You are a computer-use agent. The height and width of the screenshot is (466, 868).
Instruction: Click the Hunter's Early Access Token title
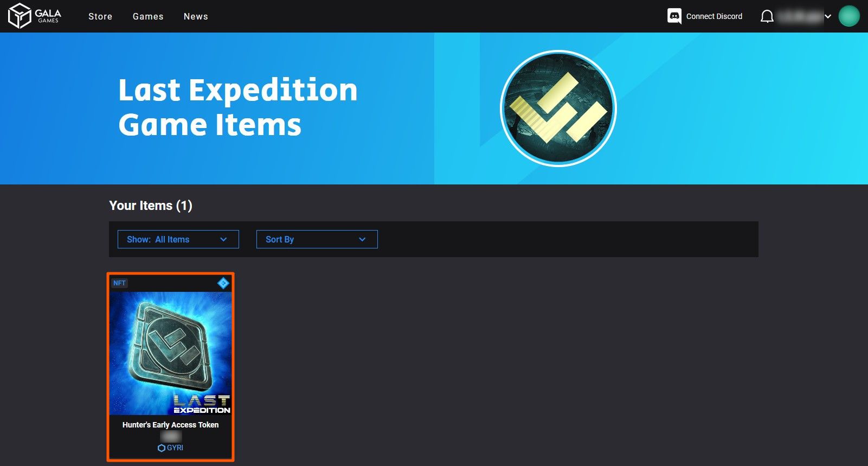(x=171, y=425)
